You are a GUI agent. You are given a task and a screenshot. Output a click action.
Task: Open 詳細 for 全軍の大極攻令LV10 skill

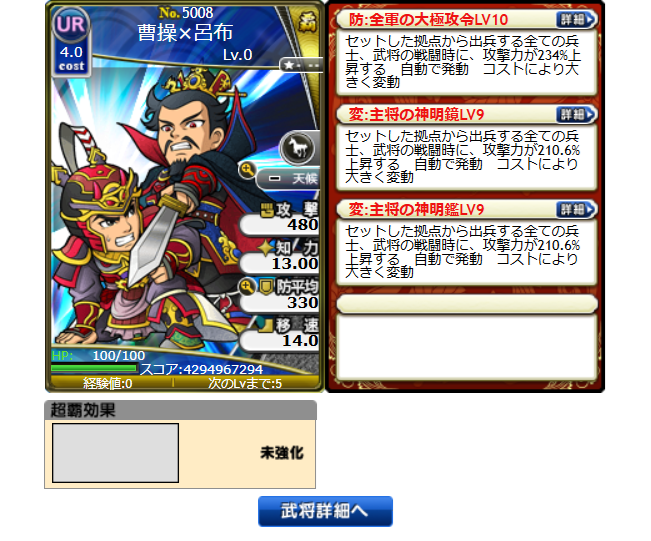(575, 20)
